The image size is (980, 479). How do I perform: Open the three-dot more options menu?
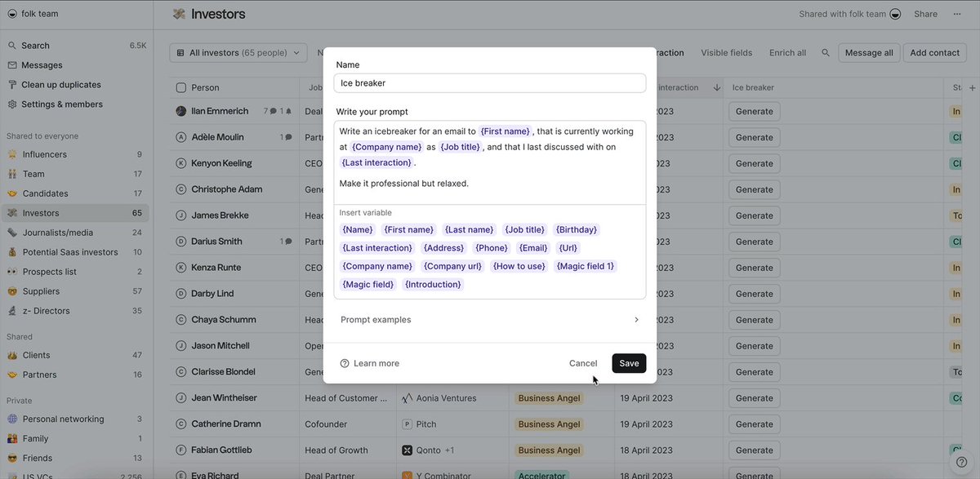pyautogui.click(x=957, y=14)
